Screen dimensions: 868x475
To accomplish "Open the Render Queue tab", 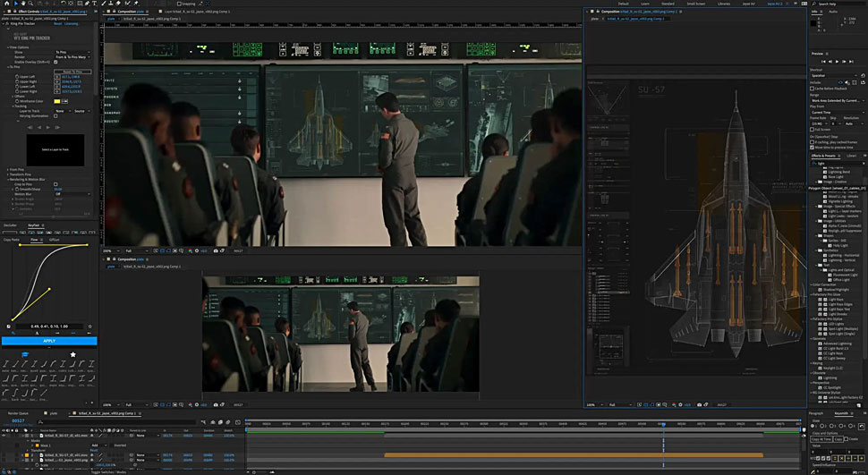I will [18, 413].
